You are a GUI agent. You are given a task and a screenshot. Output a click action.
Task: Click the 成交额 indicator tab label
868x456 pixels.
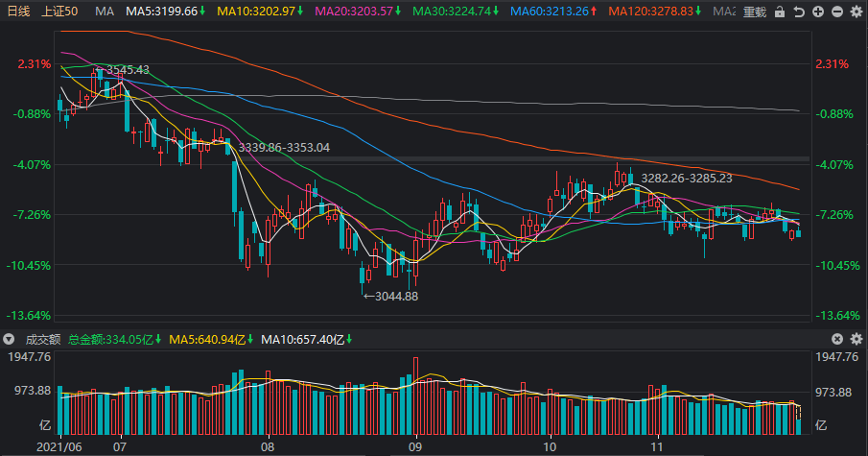43,339
